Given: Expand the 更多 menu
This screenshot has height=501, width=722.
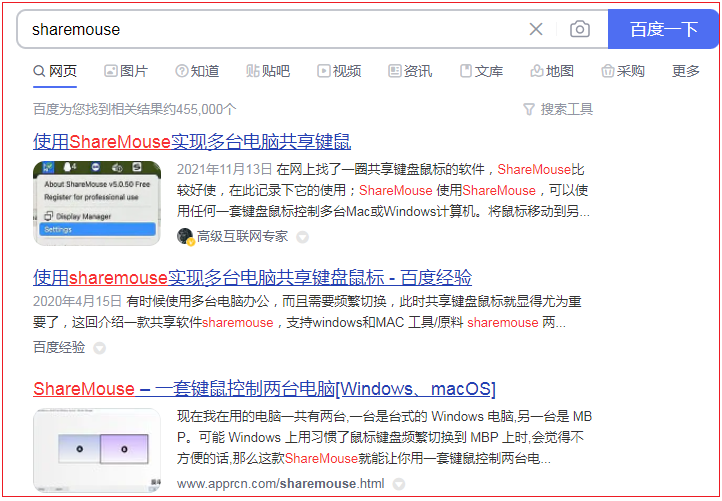Looking at the screenshot, I should [686, 71].
